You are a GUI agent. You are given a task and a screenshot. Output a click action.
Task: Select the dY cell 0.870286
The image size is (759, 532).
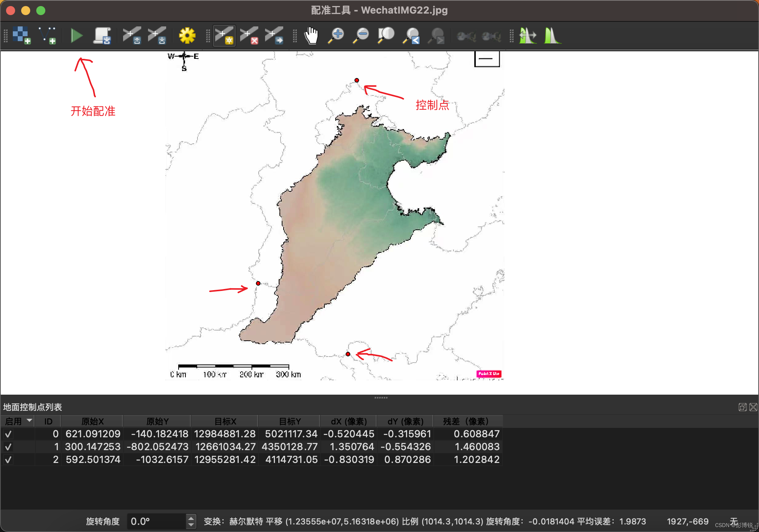[405, 460]
